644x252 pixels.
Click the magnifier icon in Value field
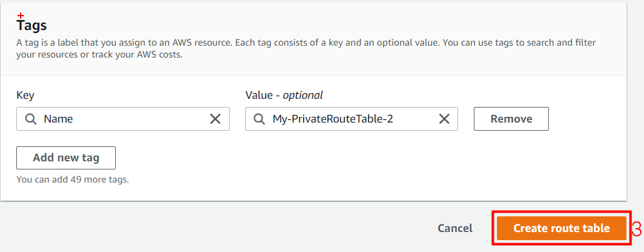[x=259, y=119]
